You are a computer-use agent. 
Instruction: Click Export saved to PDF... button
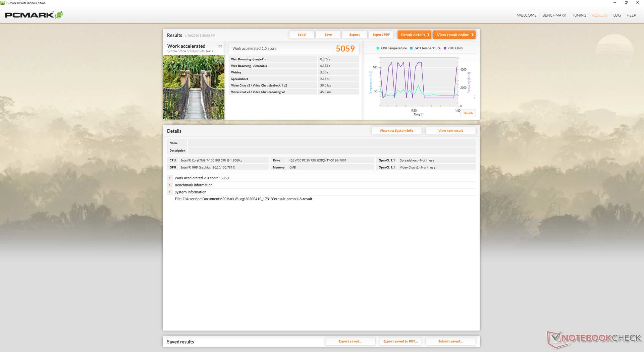point(400,342)
